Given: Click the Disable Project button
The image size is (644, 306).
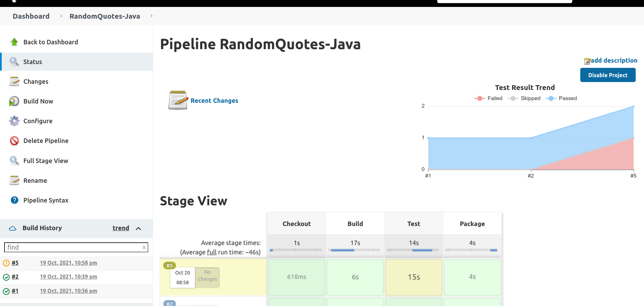Looking at the screenshot, I should [608, 75].
